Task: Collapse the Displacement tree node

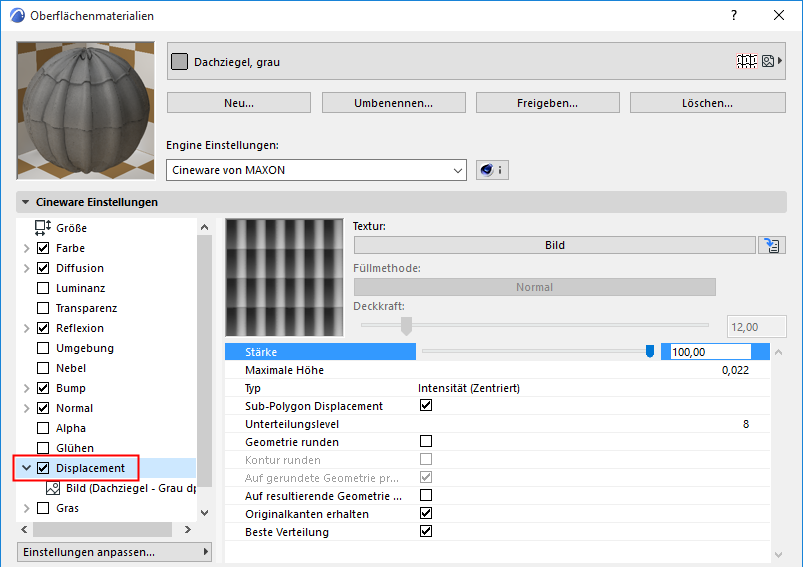Action: tap(27, 468)
